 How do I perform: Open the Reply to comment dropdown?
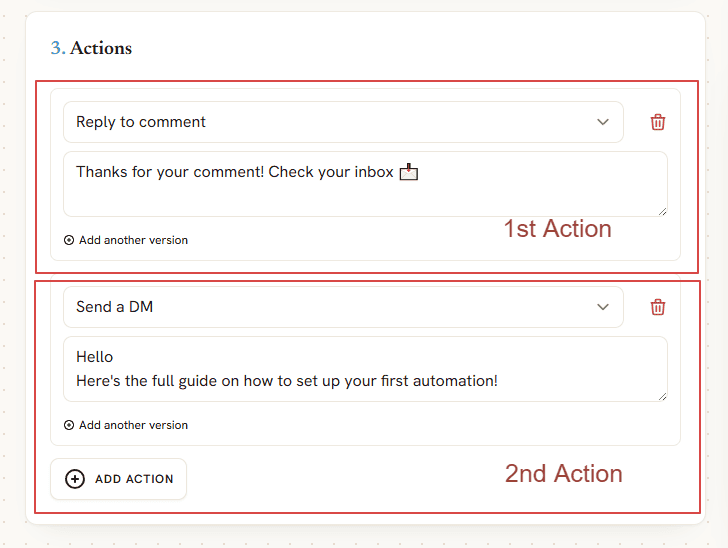click(x=343, y=122)
